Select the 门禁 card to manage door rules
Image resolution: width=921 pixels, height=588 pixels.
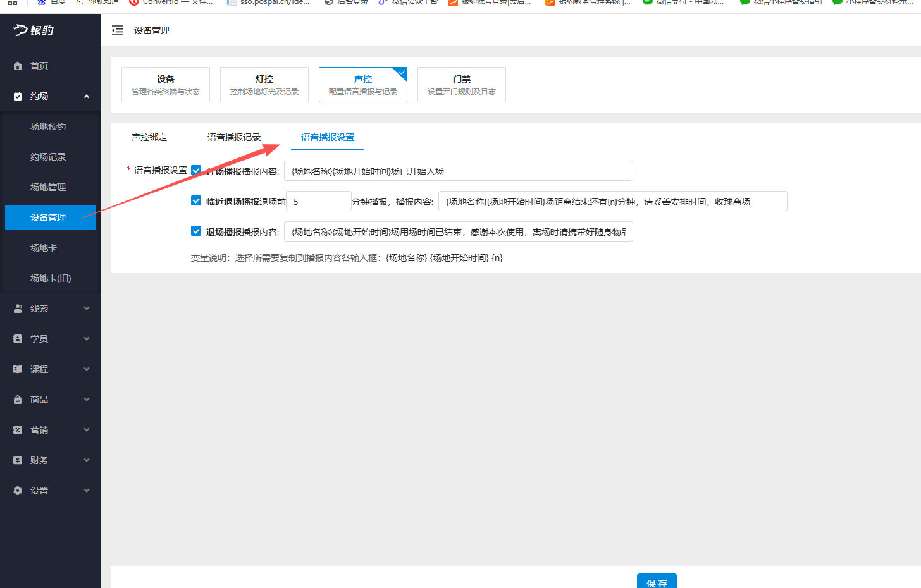(x=461, y=84)
